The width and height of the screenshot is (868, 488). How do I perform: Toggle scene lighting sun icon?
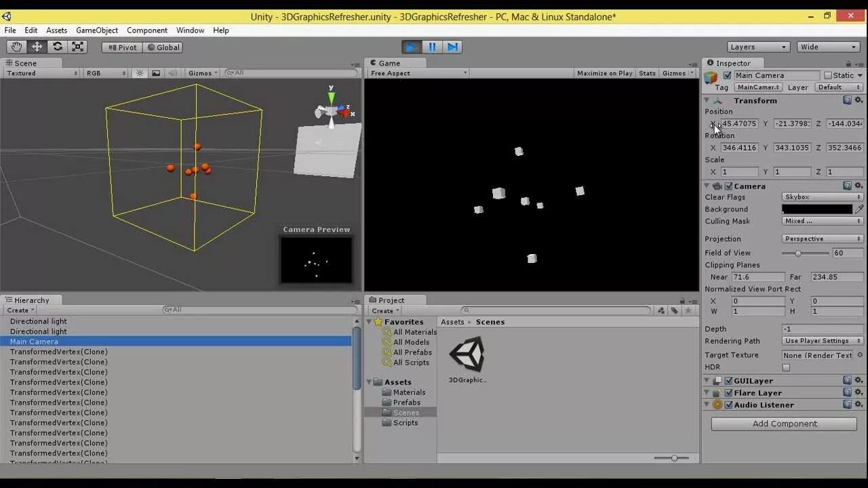coord(140,73)
